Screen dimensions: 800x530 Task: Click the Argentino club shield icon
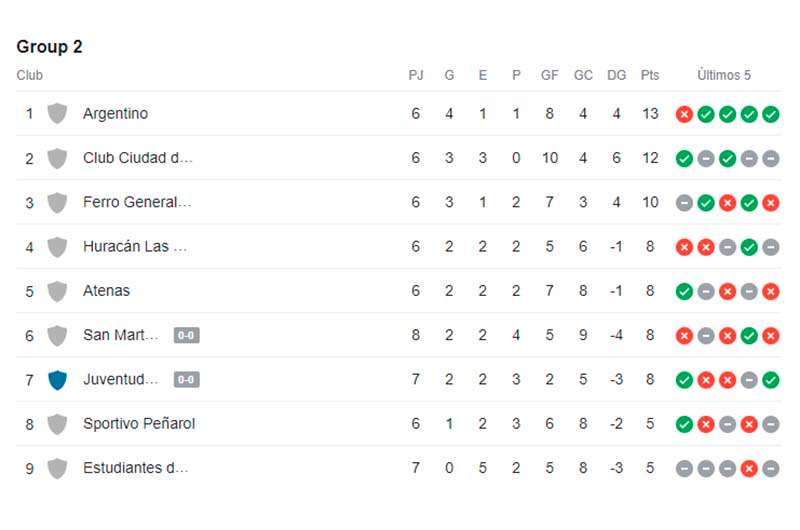57,113
